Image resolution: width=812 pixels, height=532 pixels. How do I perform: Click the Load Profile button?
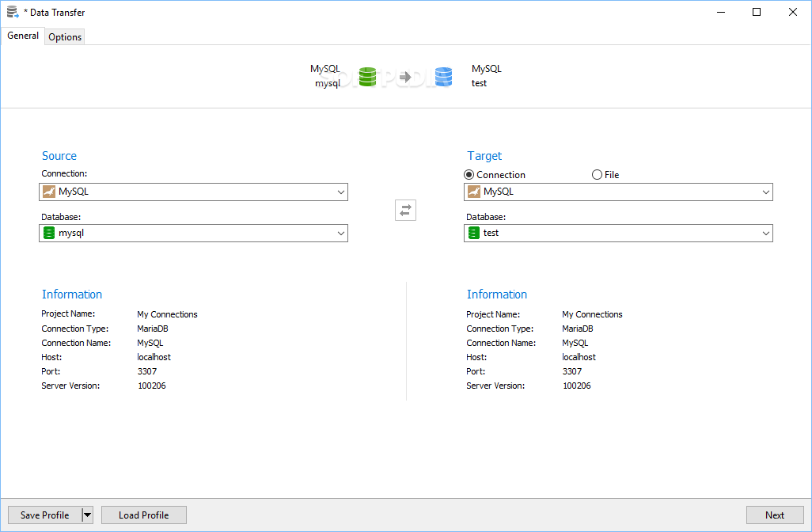[x=144, y=515]
